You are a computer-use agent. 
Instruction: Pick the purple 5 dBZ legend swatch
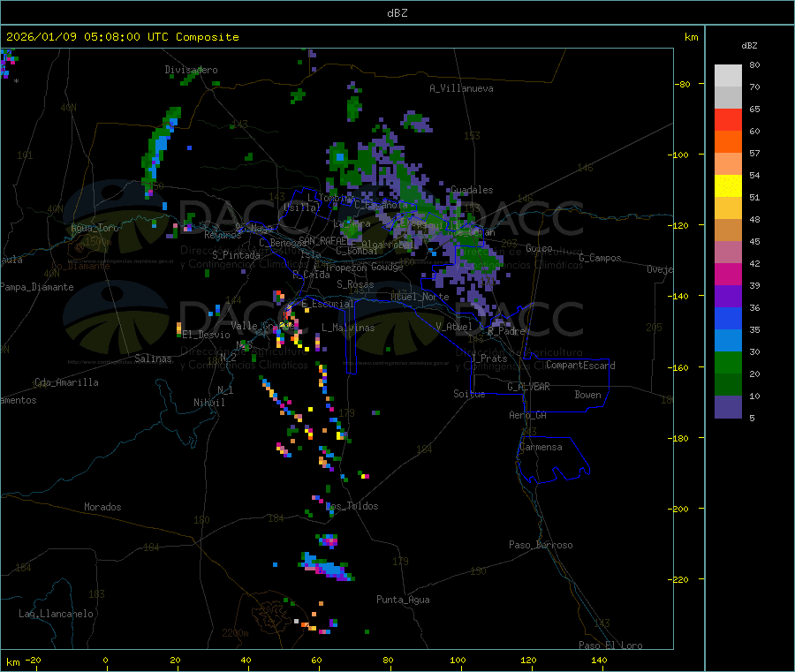(x=728, y=407)
